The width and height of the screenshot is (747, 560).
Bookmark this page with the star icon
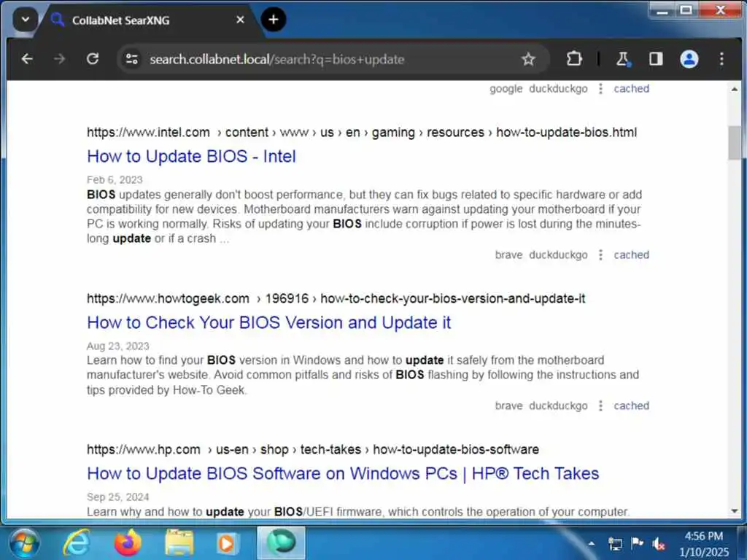[528, 59]
